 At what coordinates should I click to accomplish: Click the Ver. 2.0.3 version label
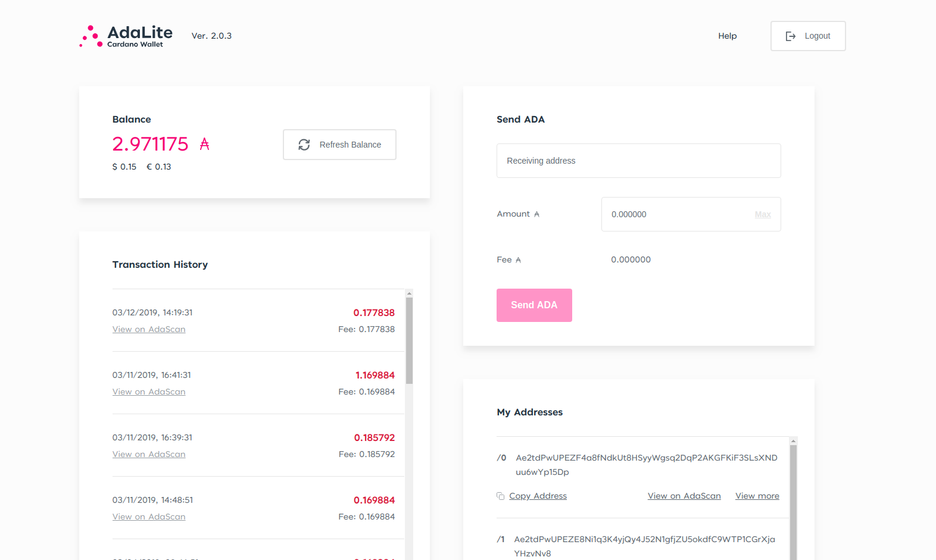[211, 36]
